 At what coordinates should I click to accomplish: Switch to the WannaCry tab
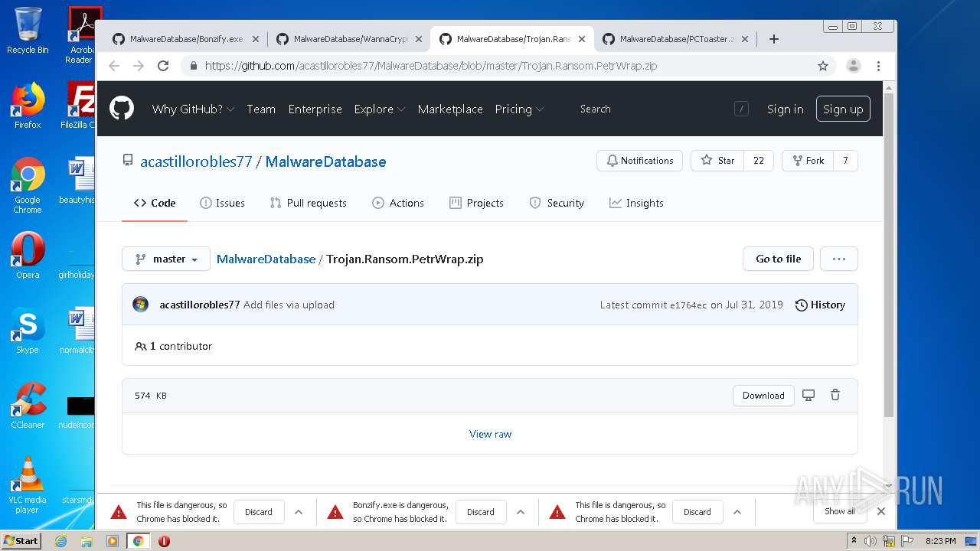point(349,39)
